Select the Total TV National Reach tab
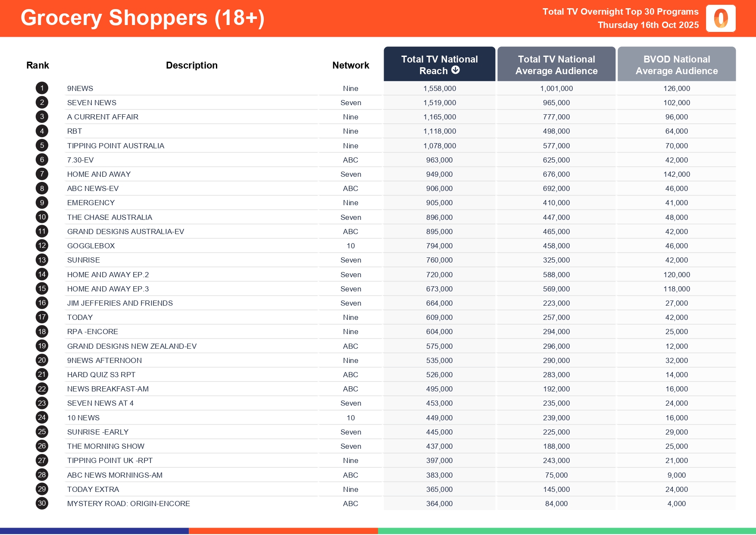The width and height of the screenshot is (756, 535). 439,64
